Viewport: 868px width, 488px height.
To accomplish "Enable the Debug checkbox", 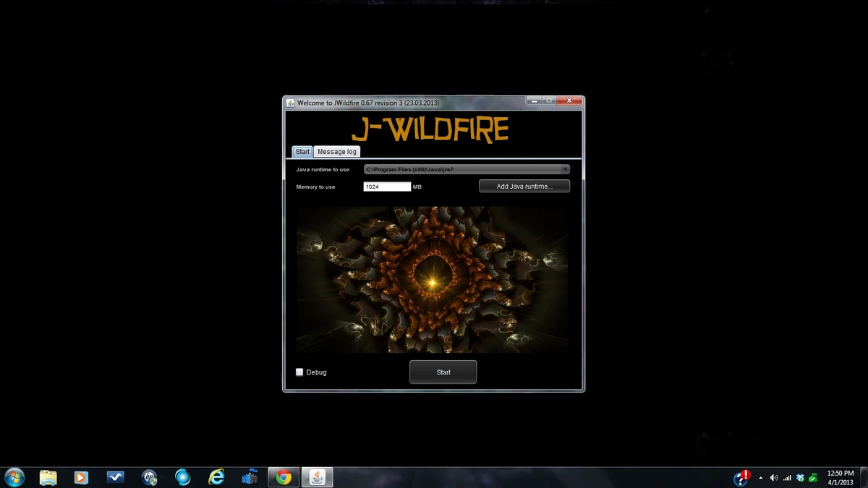I will pos(299,372).
